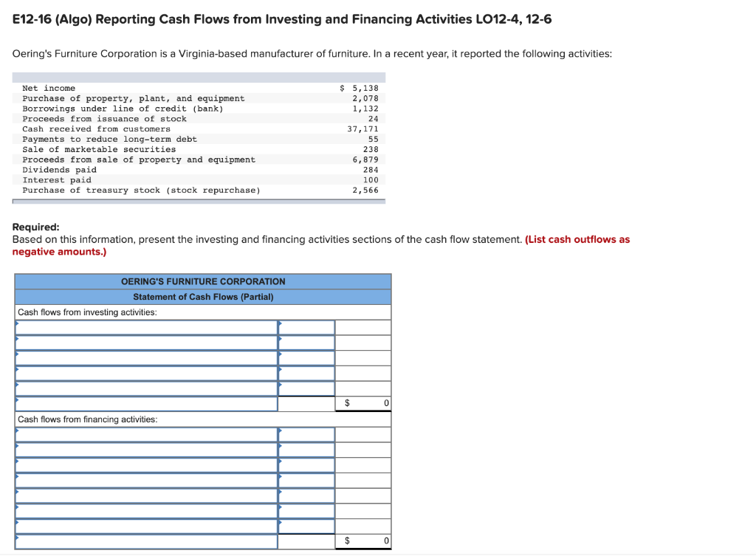
Task: Click 'Purchase of property, plant, and equipment' label
Action: [x=134, y=98]
